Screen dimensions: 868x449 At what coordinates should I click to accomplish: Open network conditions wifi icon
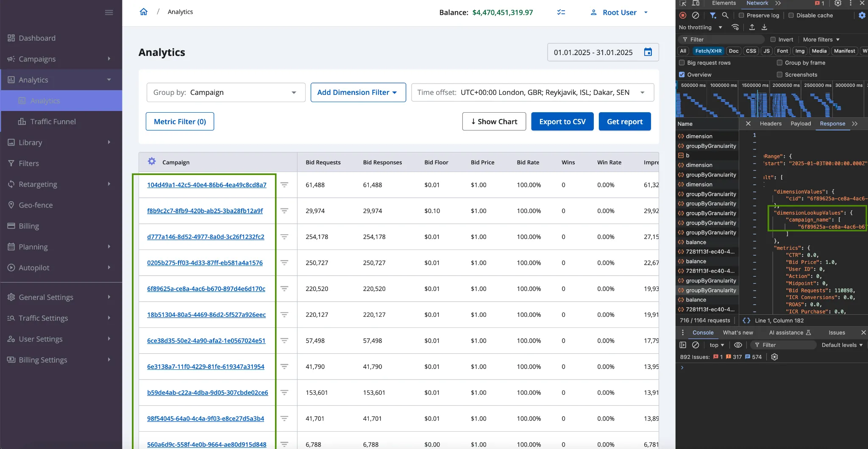tap(735, 27)
